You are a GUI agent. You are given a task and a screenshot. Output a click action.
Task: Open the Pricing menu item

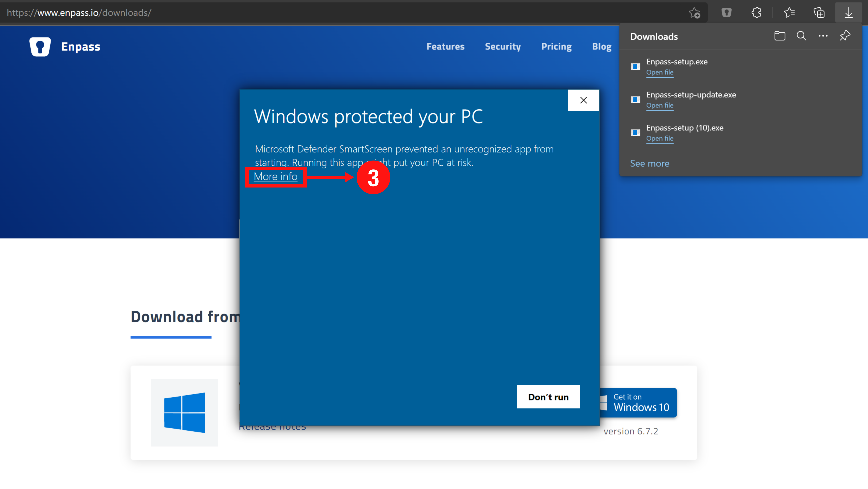click(x=556, y=47)
